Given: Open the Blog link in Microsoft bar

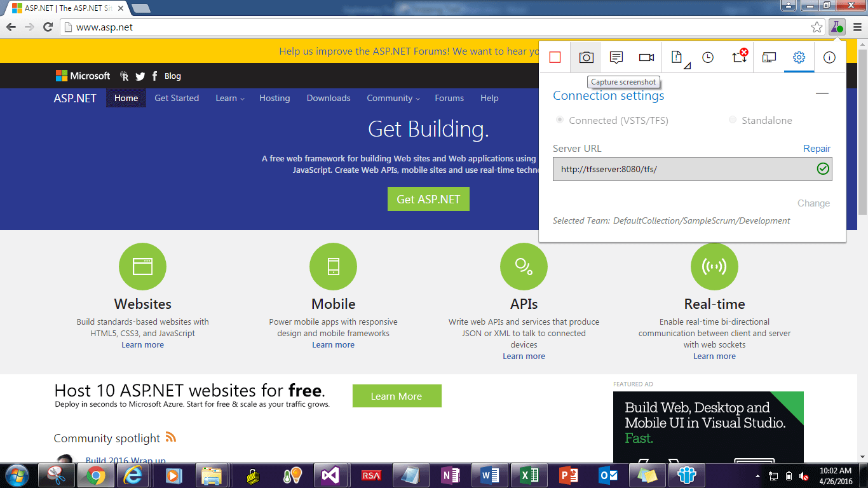Looking at the screenshot, I should coord(173,76).
